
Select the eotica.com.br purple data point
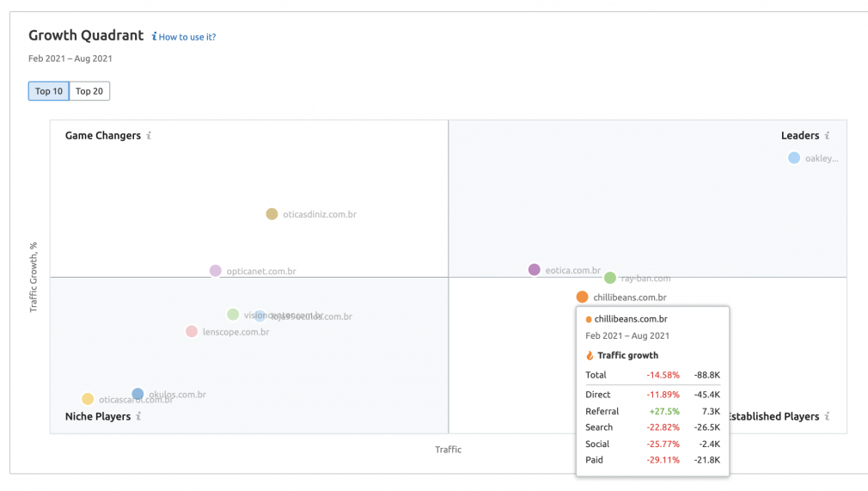(x=534, y=269)
